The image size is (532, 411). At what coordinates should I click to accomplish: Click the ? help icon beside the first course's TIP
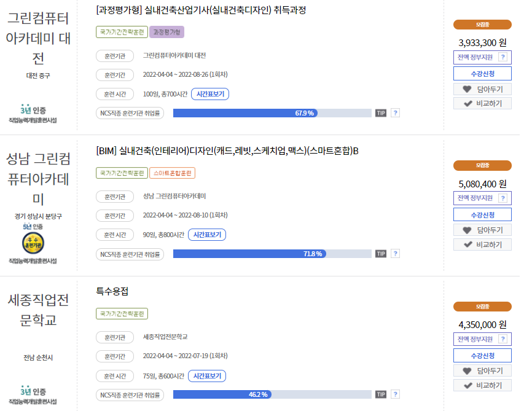pyautogui.click(x=395, y=112)
